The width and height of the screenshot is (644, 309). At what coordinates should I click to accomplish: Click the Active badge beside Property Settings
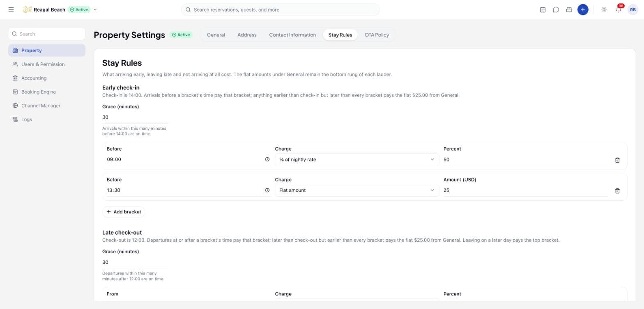[x=181, y=35]
